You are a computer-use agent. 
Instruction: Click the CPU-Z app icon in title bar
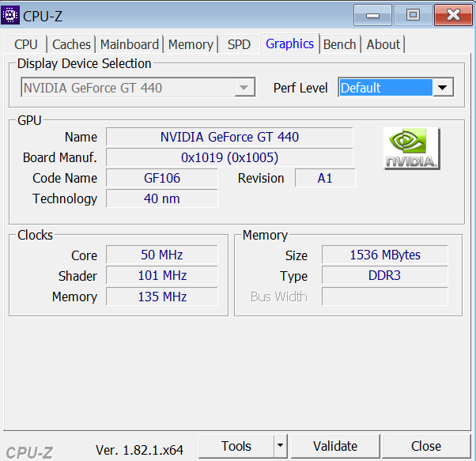[10, 15]
